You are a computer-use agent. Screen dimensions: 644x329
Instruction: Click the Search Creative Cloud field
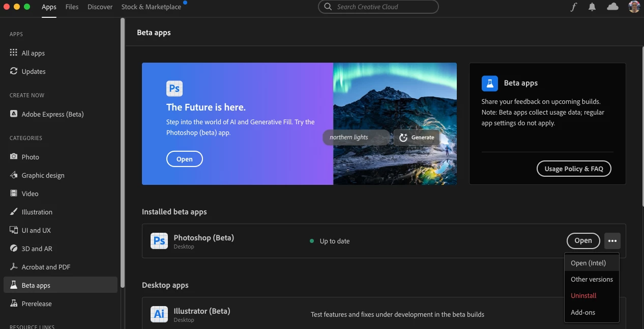(378, 7)
